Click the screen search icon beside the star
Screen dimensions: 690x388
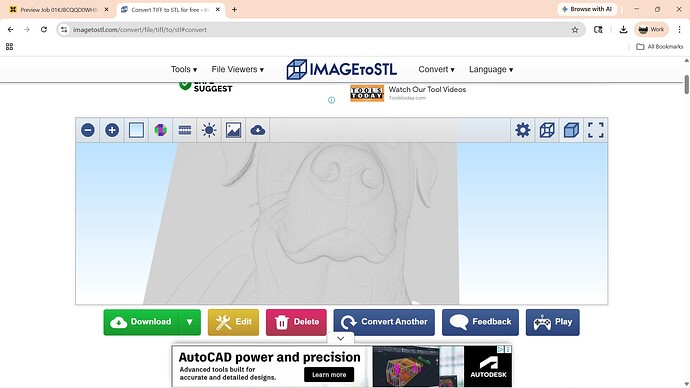point(598,29)
